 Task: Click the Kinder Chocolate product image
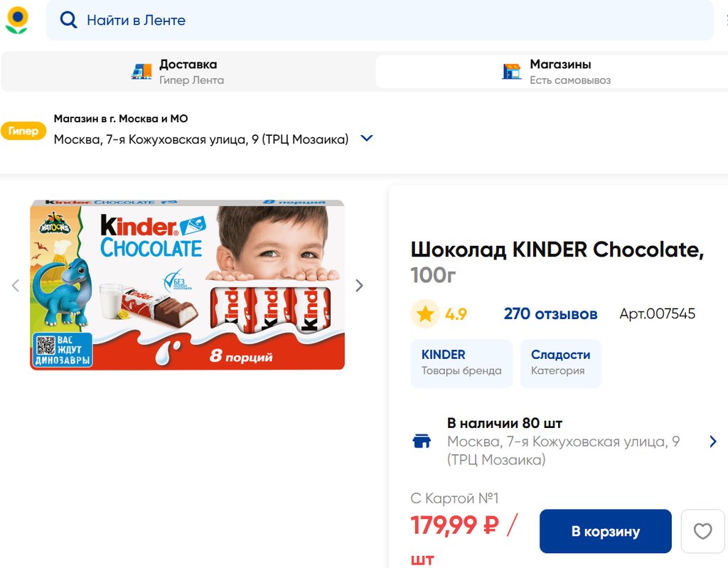187,285
